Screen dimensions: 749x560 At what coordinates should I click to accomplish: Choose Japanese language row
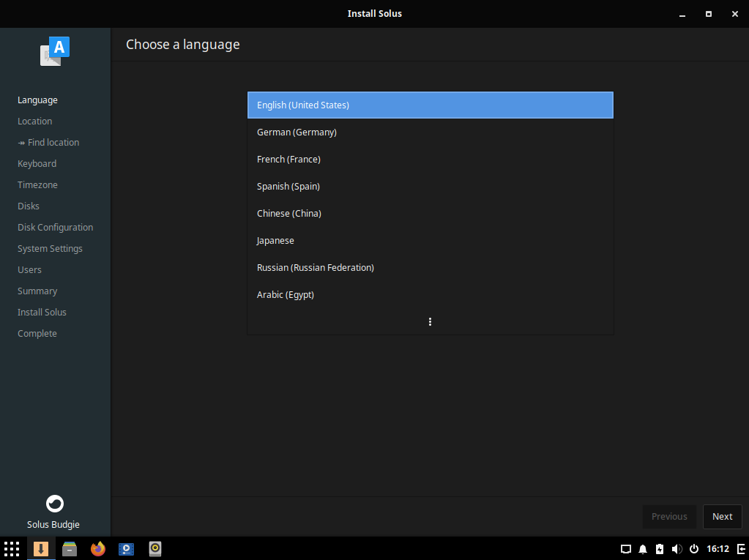430,241
